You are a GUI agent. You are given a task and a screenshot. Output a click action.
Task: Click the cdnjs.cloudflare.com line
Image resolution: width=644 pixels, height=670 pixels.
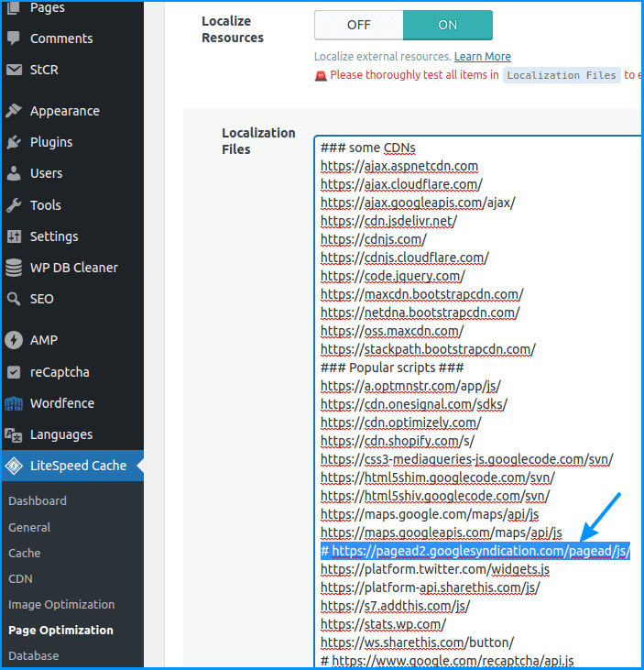(x=404, y=258)
